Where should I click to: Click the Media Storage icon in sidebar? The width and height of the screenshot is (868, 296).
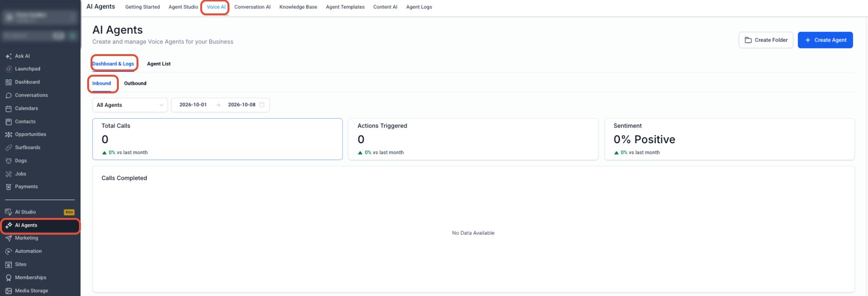(9, 291)
